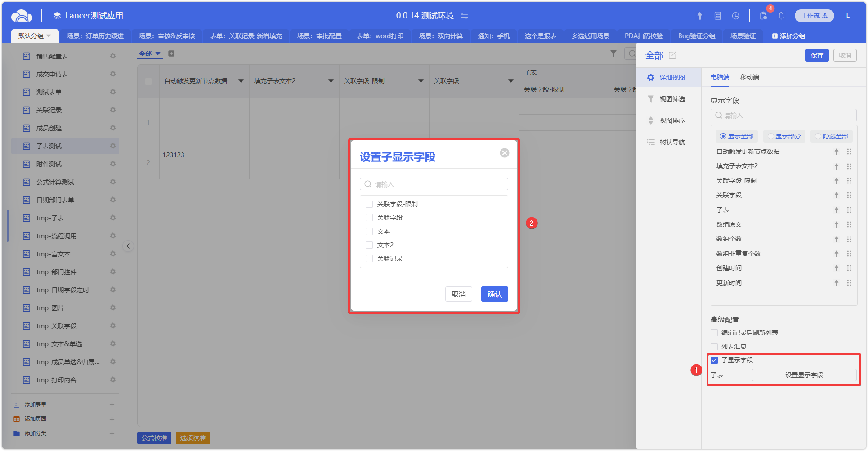The height and width of the screenshot is (451, 868).
Task: Check the 关联字段-限制 checkbox in dialog
Action: point(369,204)
